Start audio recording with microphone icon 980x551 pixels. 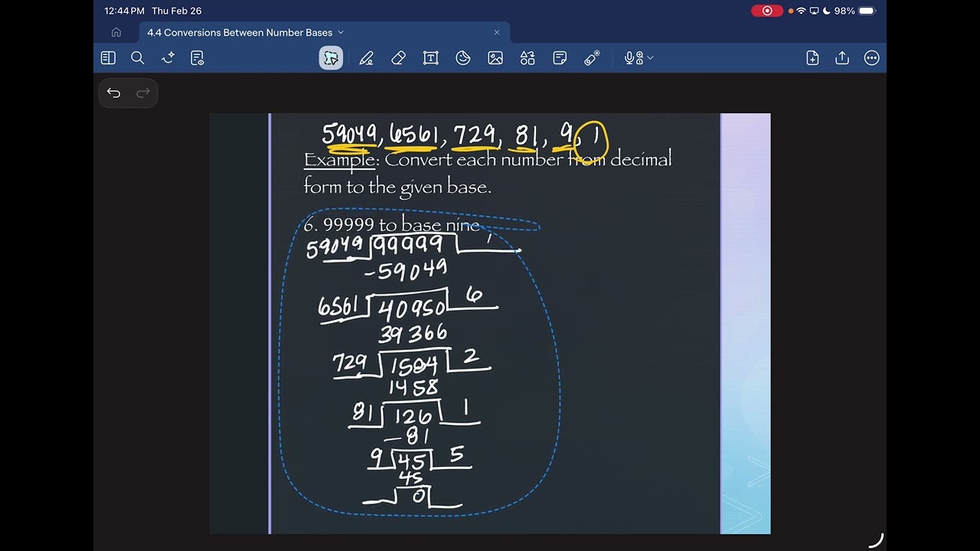(x=633, y=58)
